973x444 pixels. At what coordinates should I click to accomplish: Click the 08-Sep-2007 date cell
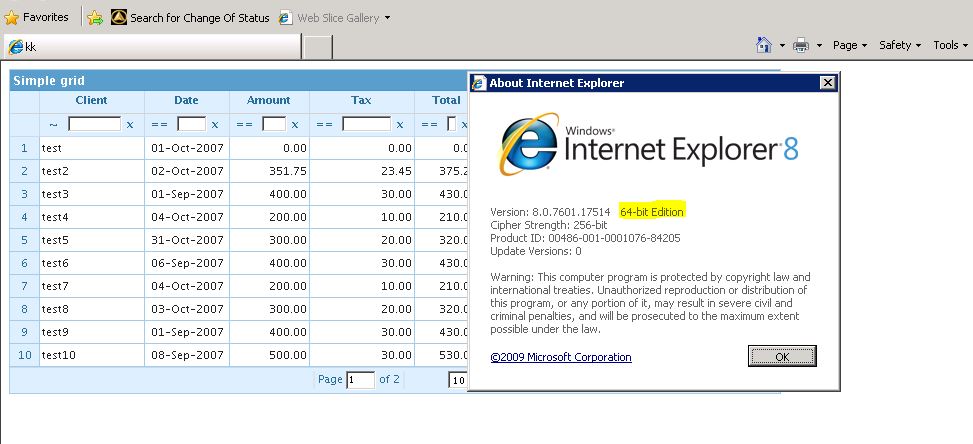click(x=187, y=355)
